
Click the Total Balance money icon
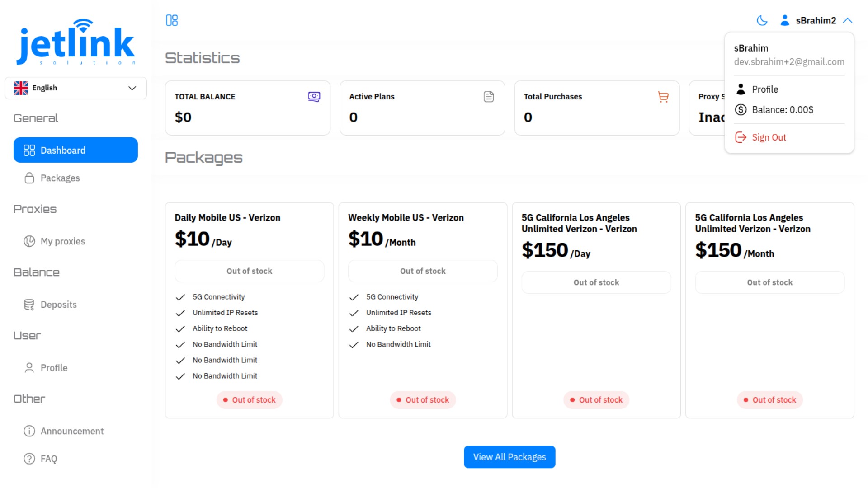[x=314, y=97]
